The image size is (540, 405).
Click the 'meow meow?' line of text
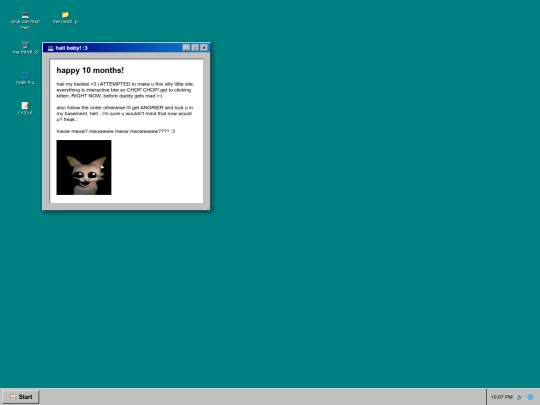point(116,131)
